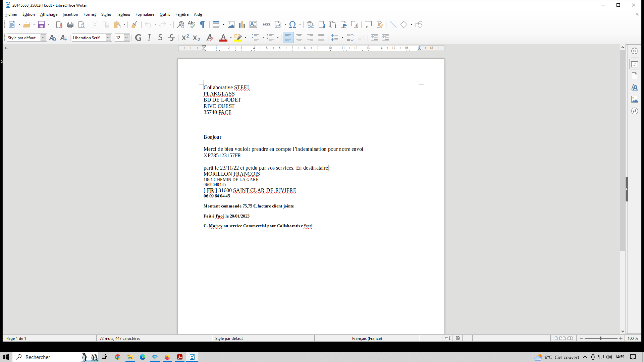Open the sidebar Navigator panel
This screenshot has width=644, height=362.
click(634, 111)
